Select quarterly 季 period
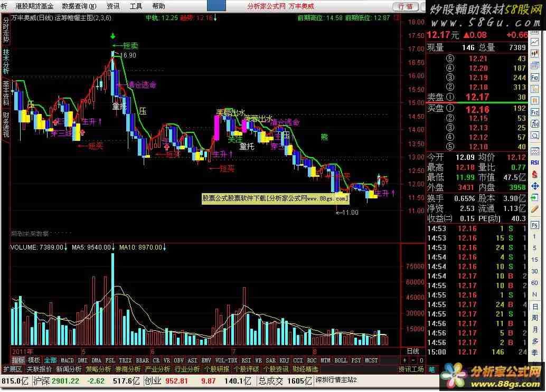This screenshot has width=546, height=392. [534, 353]
